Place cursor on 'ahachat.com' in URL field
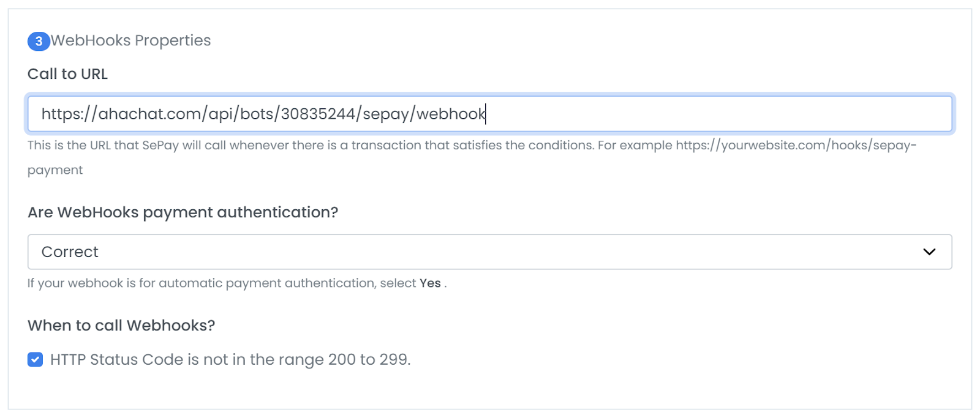The height and width of the screenshot is (418, 980). [149, 114]
